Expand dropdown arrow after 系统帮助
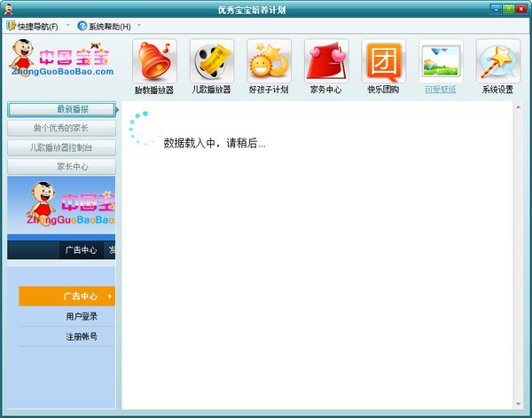 coord(139,25)
